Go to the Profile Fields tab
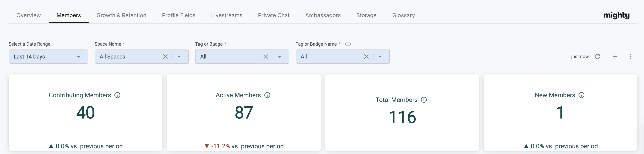 point(179,15)
